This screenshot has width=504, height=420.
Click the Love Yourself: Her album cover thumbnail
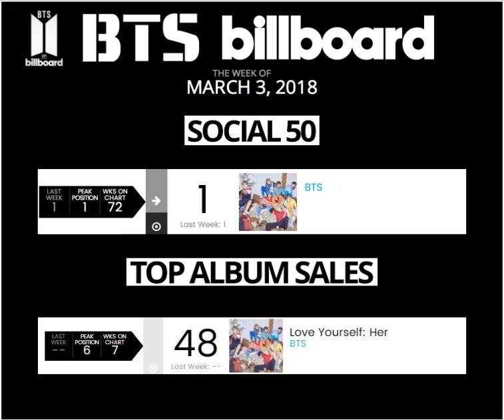(x=255, y=345)
